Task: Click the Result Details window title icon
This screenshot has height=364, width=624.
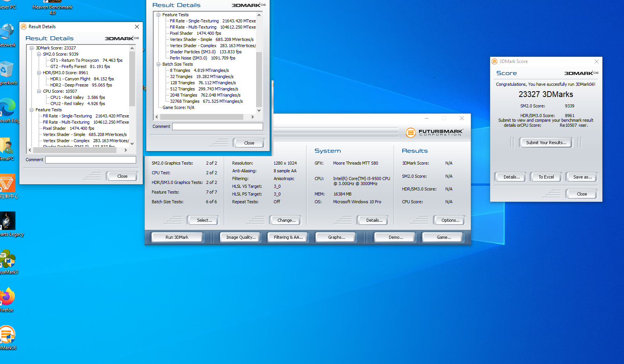Action: coord(24,27)
